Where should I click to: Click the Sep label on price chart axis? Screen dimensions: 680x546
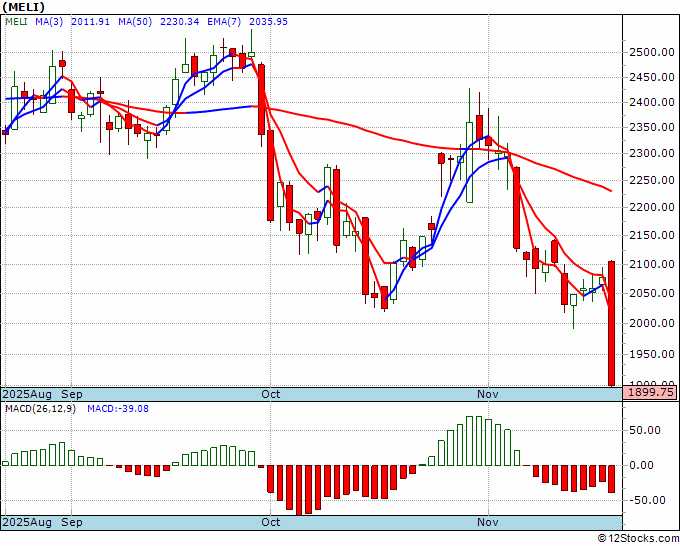coord(72,394)
